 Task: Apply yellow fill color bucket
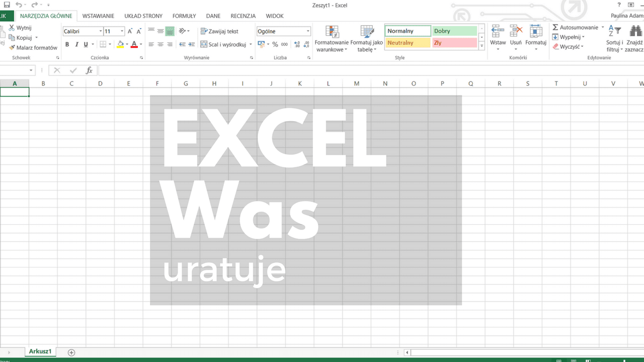pos(120,44)
